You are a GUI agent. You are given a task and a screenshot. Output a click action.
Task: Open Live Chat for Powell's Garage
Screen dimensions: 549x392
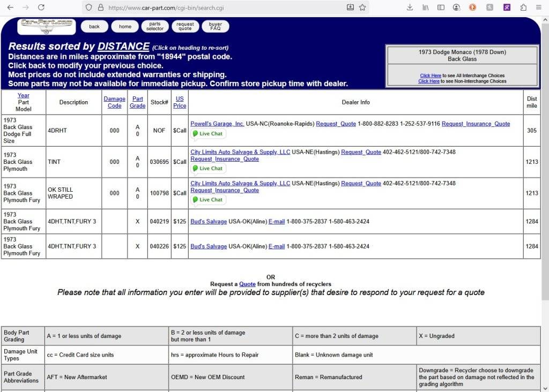point(207,134)
